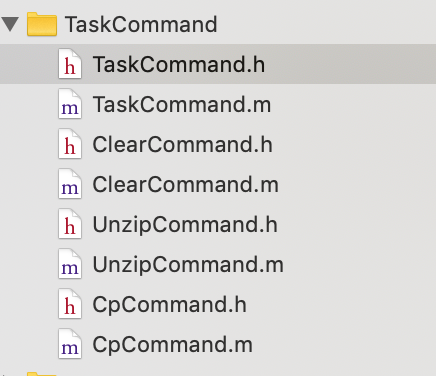Collapse the TaskCommand folder disclosure triangle

pos(10,24)
